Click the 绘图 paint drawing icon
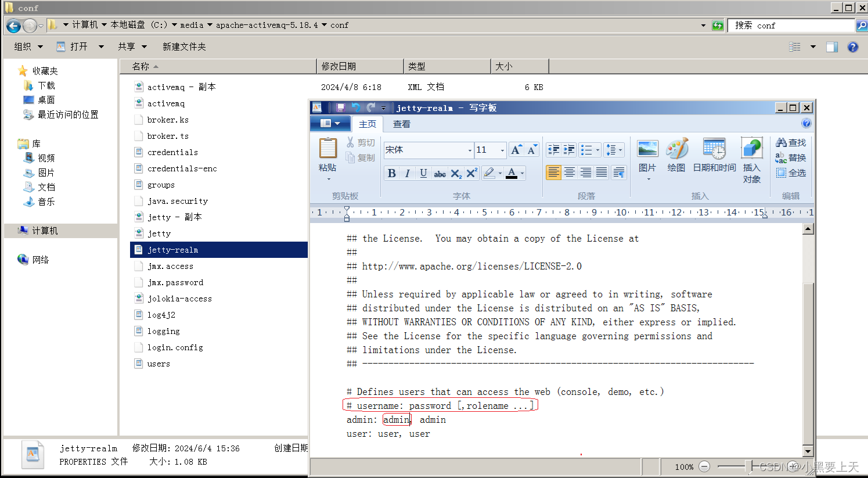868x478 pixels. click(676, 149)
